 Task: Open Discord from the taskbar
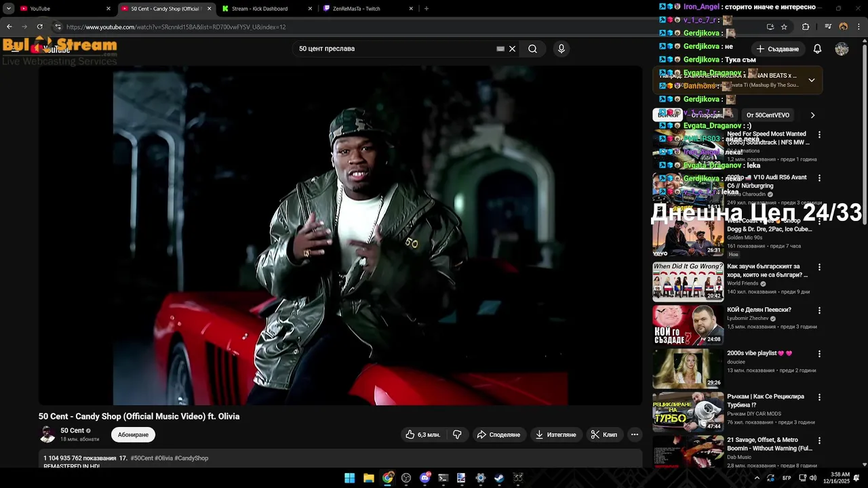pyautogui.click(x=425, y=478)
